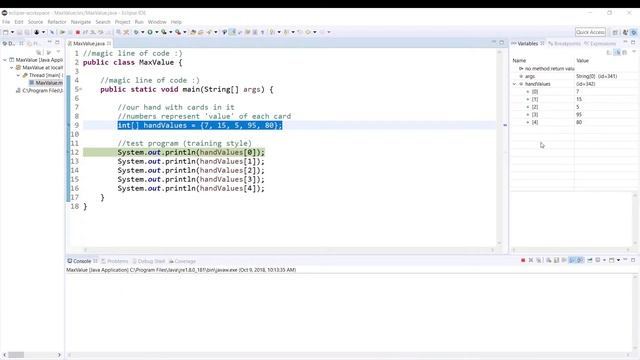Open the Variables view menu arrow
640x360 pixels.
tap(634, 52)
